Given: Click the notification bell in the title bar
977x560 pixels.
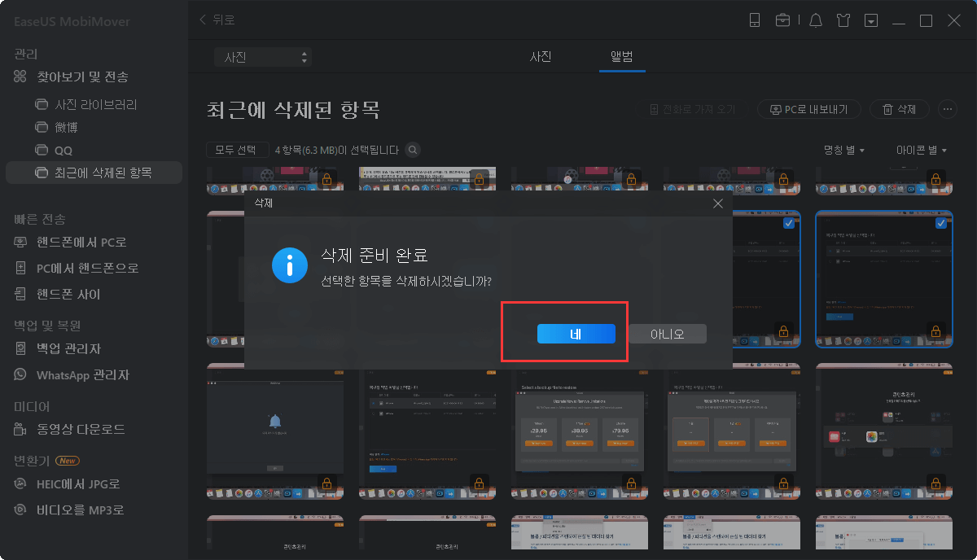Looking at the screenshot, I should (x=815, y=20).
